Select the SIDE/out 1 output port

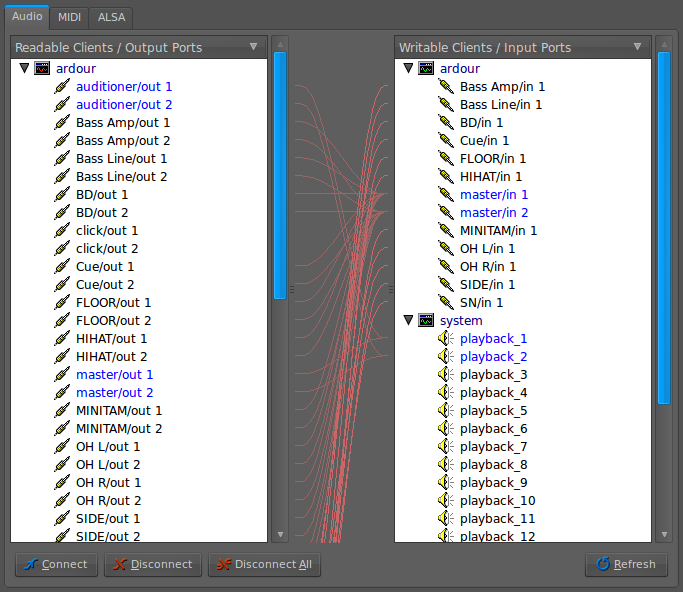108,519
